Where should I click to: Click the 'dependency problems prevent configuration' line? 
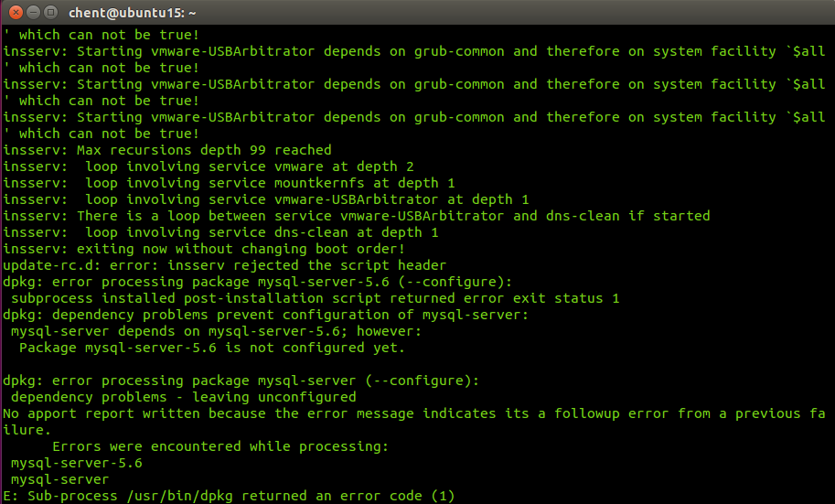coord(266,315)
